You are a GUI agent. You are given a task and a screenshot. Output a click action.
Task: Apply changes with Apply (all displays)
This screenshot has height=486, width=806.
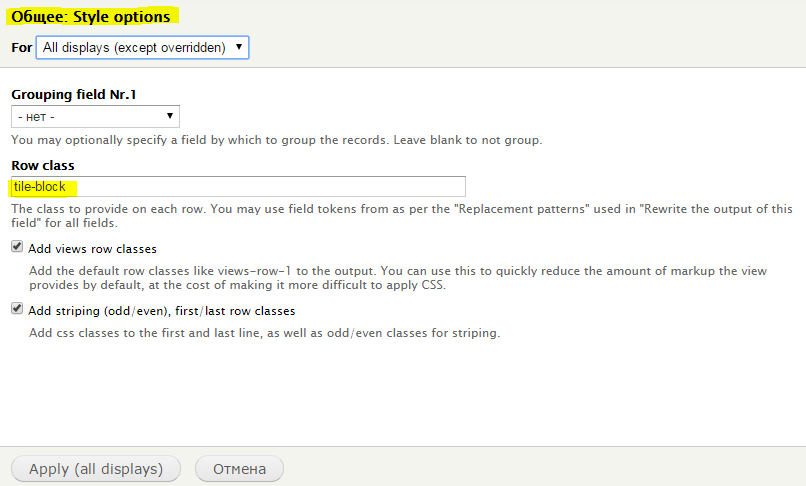click(x=96, y=469)
